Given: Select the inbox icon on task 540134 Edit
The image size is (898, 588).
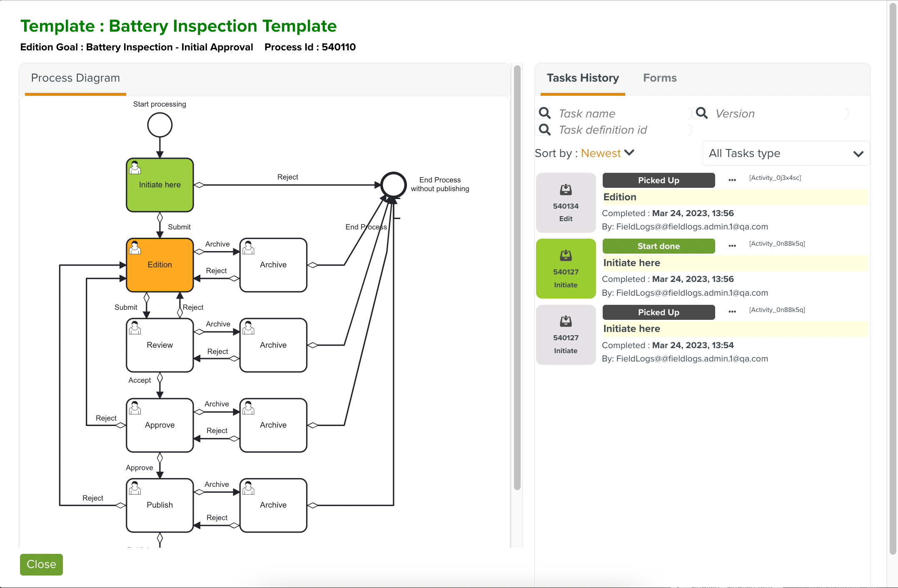Looking at the screenshot, I should coord(566,189).
